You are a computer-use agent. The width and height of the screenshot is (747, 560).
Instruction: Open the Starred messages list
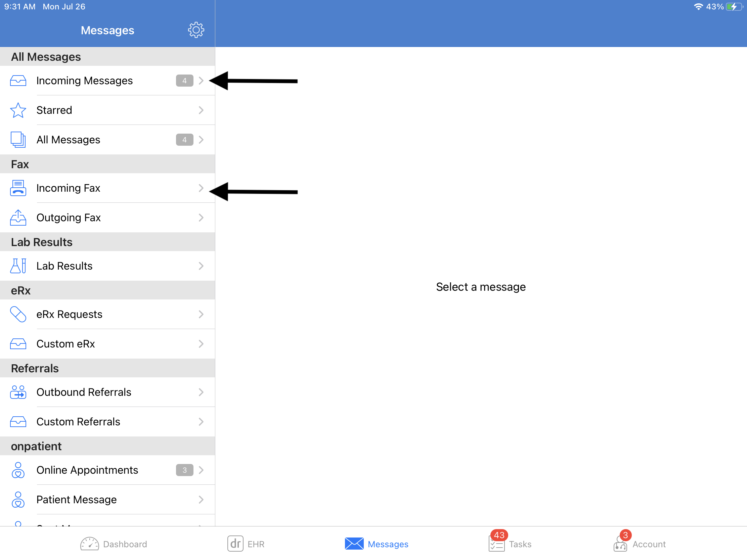(x=107, y=110)
